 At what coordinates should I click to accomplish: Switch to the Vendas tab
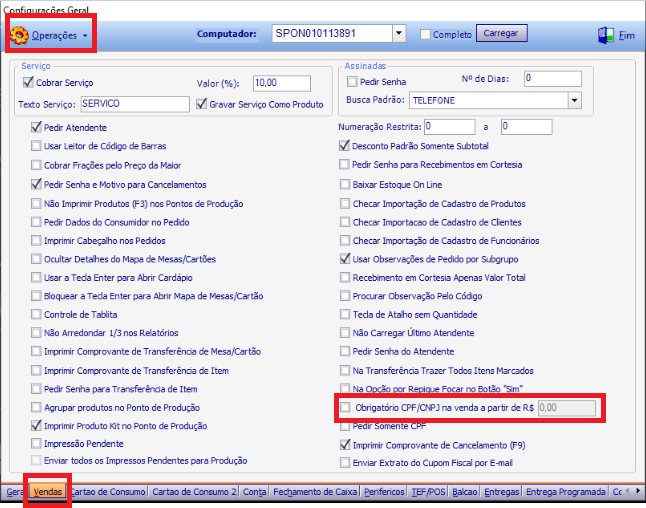[x=47, y=492]
